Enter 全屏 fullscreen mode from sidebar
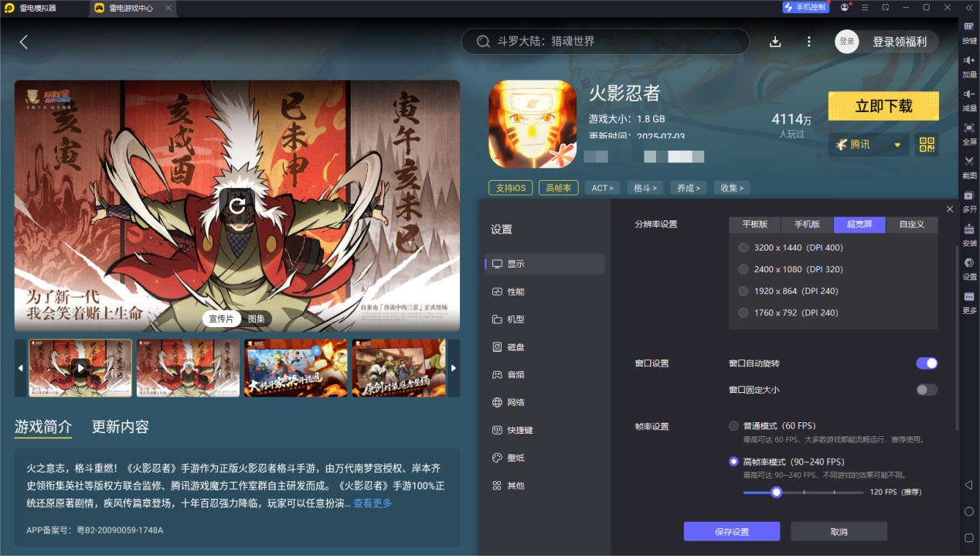 coord(968,132)
